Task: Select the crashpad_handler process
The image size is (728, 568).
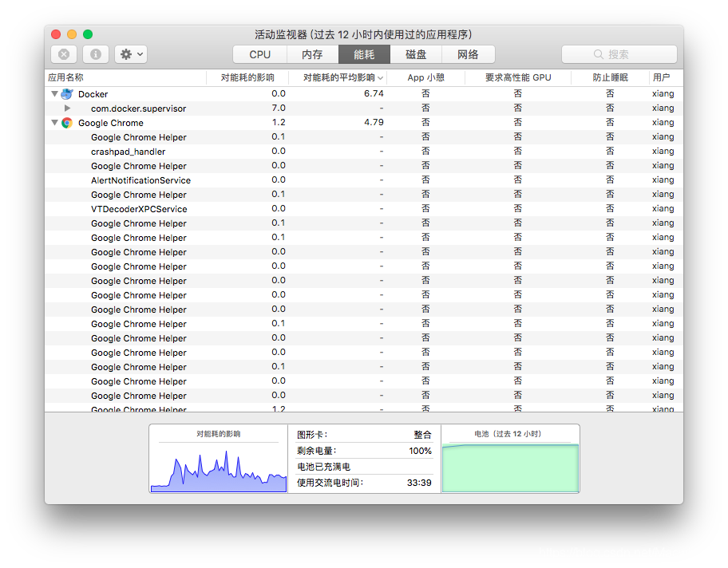Action: tap(129, 152)
